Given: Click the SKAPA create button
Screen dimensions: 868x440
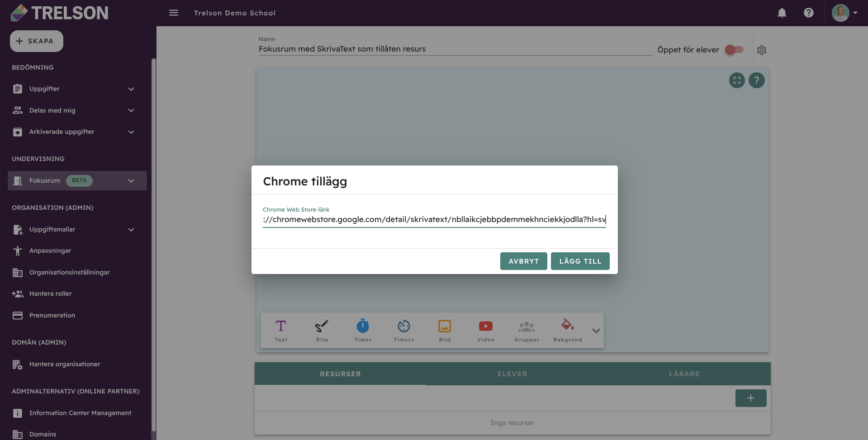Looking at the screenshot, I should pyautogui.click(x=37, y=41).
